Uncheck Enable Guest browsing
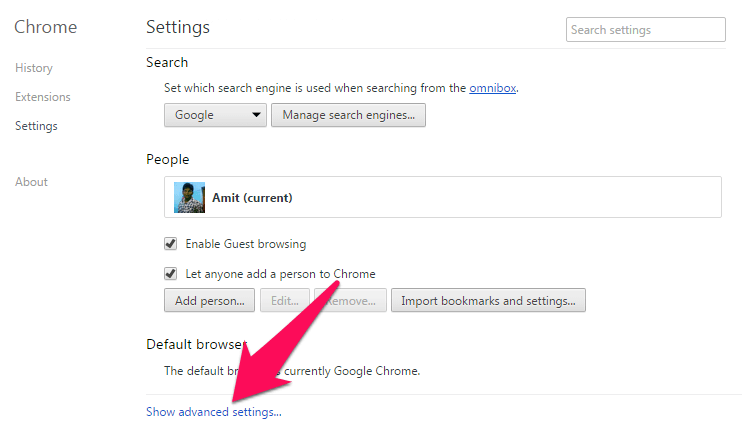742x438 pixels. pos(170,244)
